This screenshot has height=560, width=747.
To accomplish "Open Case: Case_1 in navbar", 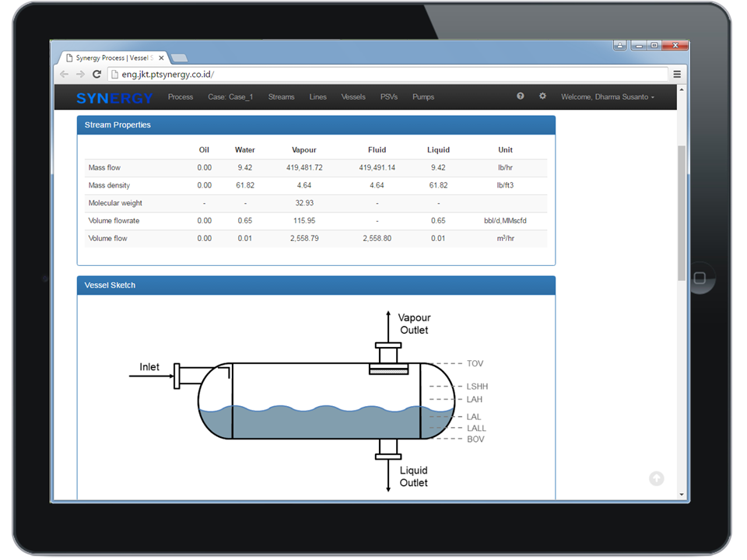I will coord(230,97).
